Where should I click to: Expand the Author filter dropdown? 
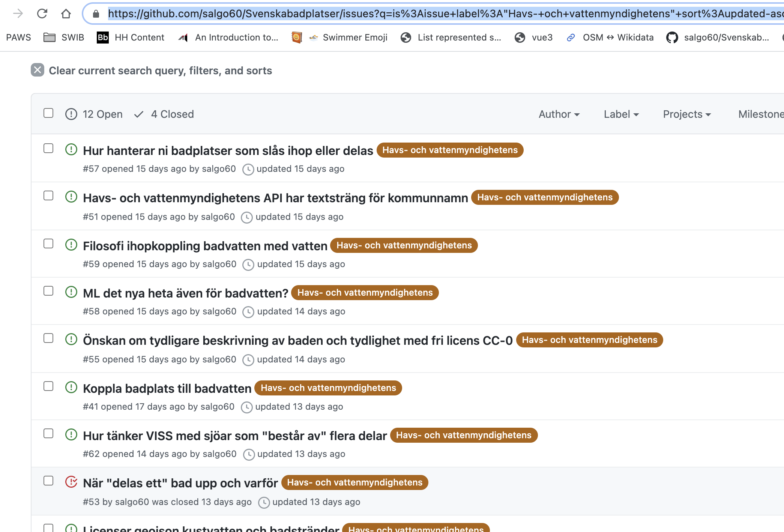[559, 114]
